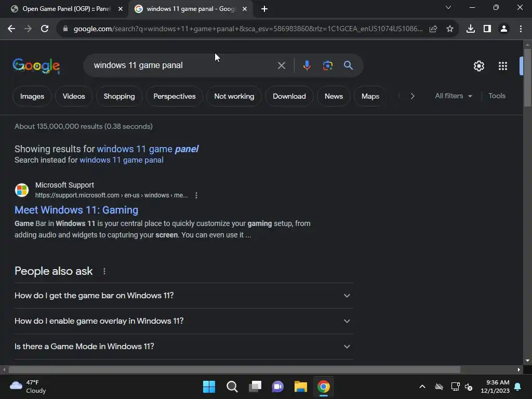Select the Download filter chip
Screen dimensions: 532x399
pyautogui.click(x=289, y=96)
